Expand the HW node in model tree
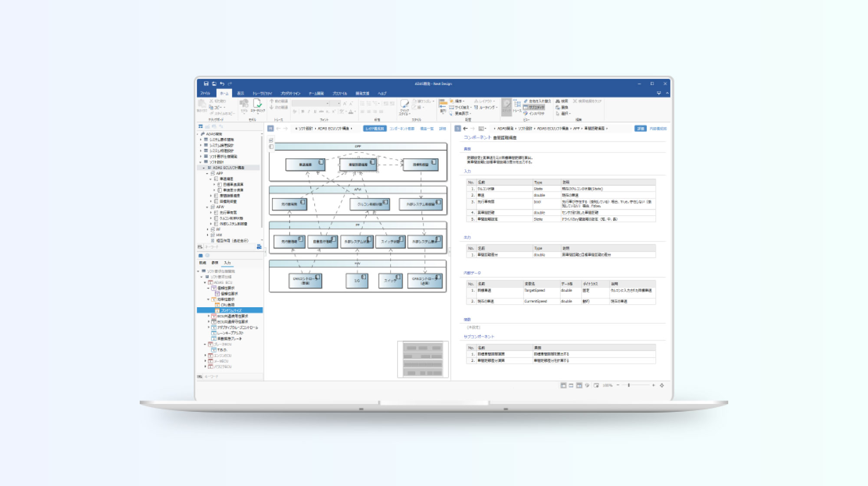This screenshot has height=486, width=868. (207, 235)
